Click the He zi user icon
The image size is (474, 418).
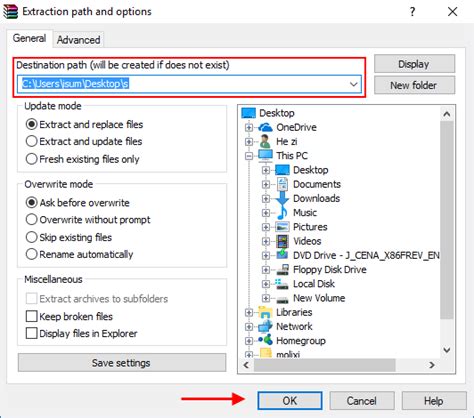click(265, 142)
